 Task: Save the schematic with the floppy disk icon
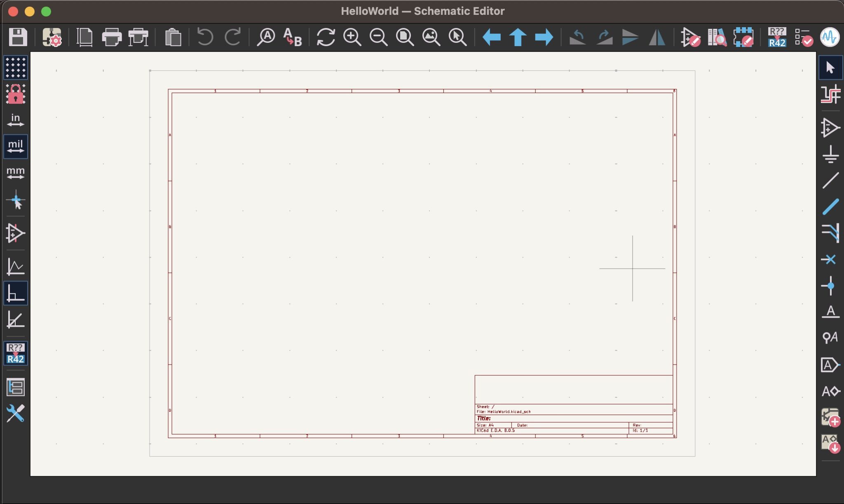[18, 37]
